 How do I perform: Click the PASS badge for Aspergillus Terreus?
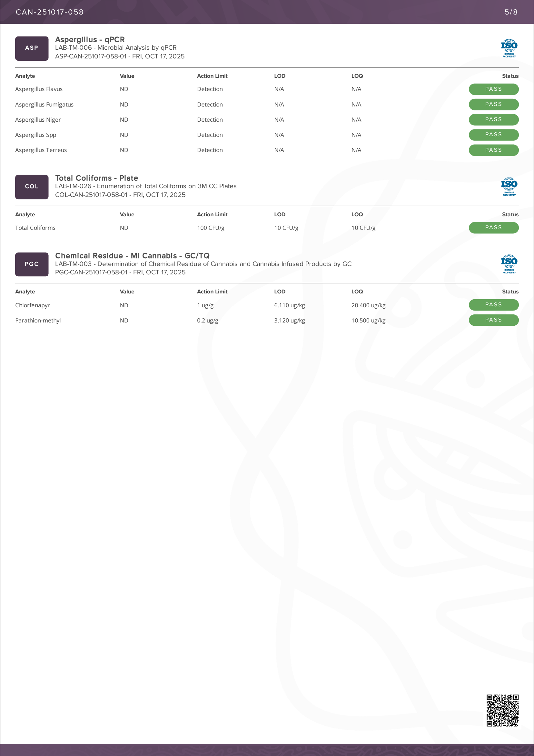[493, 150]
